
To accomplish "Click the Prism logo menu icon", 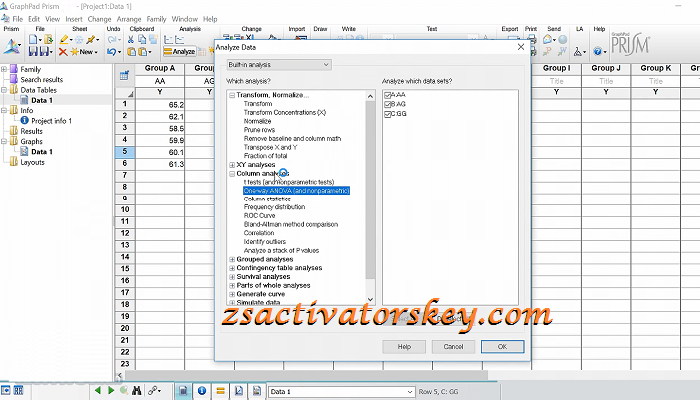I will (x=12, y=46).
